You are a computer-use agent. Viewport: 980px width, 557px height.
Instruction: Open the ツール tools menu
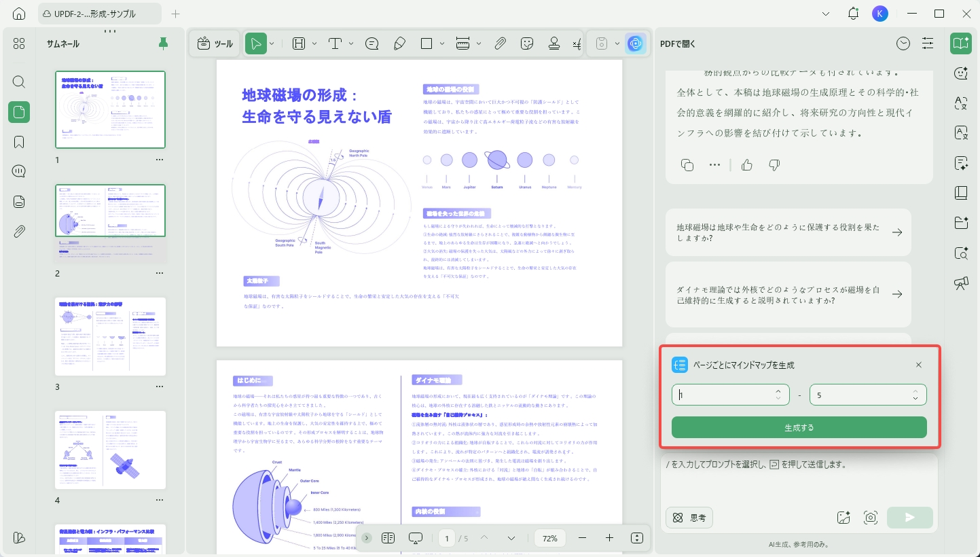tap(215, 43)
